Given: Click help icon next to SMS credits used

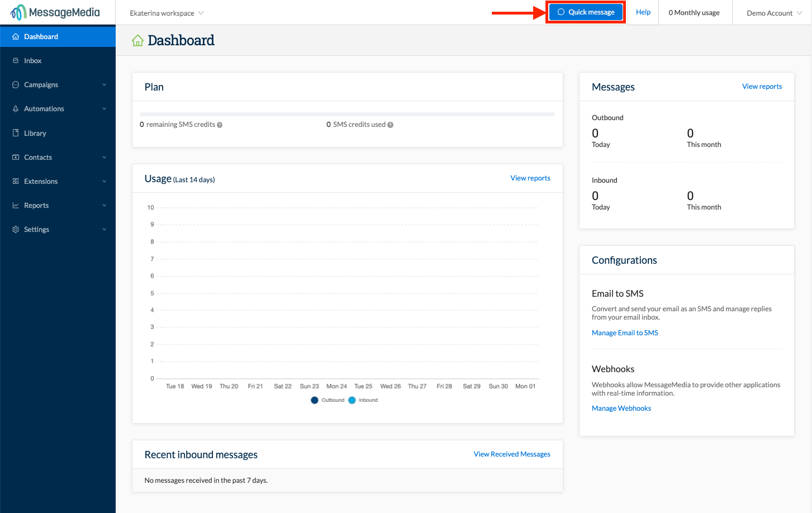Looking at the screenshot, I should pyautogui.click(x=391, y=125).
